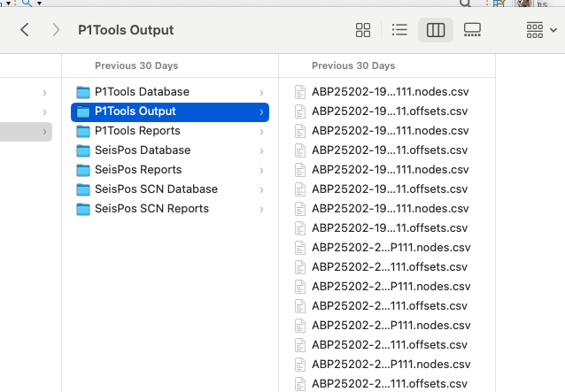Click chevron next to P1Tools Database
Image resolution: width=565 pixels, height=392 pixels.
coord(261,92)
